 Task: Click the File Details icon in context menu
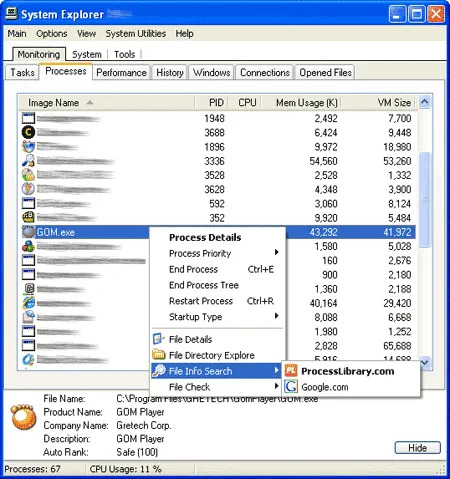(159, 339)
